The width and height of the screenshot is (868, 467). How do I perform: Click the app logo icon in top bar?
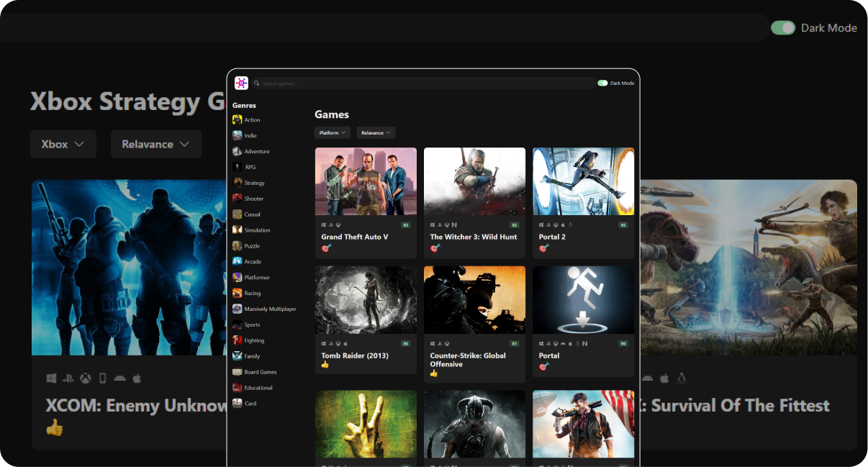(241, 83)
